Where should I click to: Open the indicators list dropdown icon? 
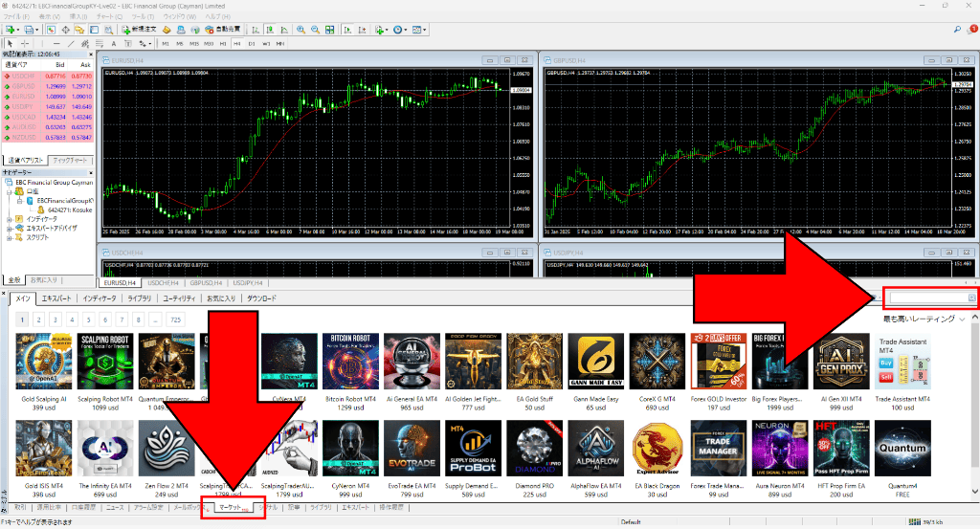tap(381, 30)
